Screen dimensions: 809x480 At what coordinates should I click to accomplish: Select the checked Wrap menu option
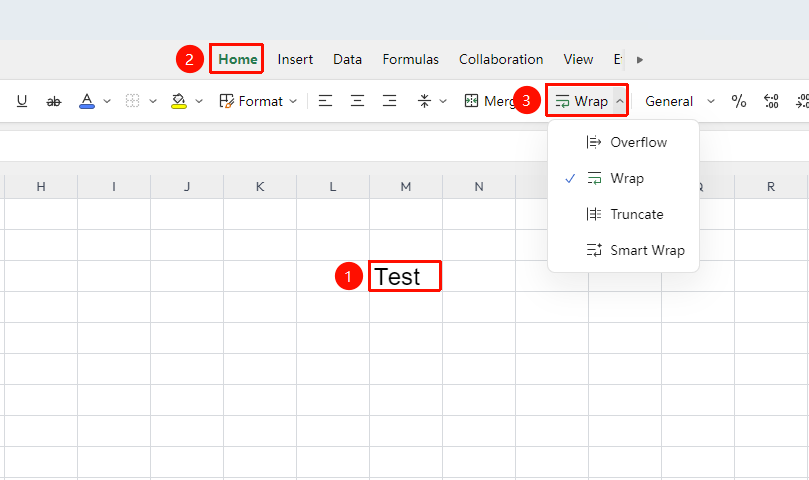pos(623,178)
